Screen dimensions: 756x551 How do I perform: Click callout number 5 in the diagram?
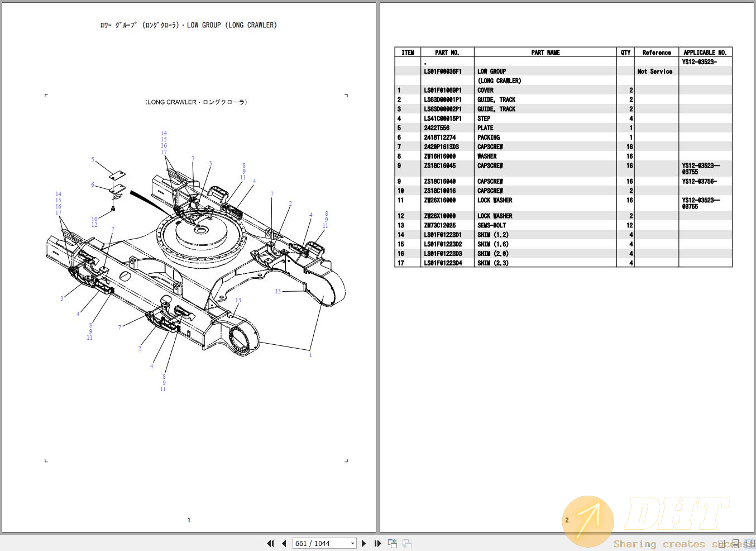coord(93,160)
